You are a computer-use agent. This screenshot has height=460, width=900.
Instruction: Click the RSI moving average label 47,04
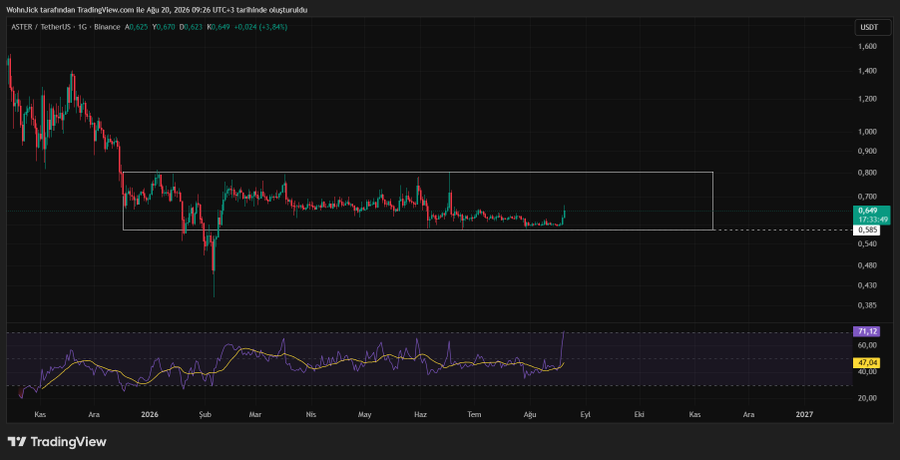(x=867, y=362)
